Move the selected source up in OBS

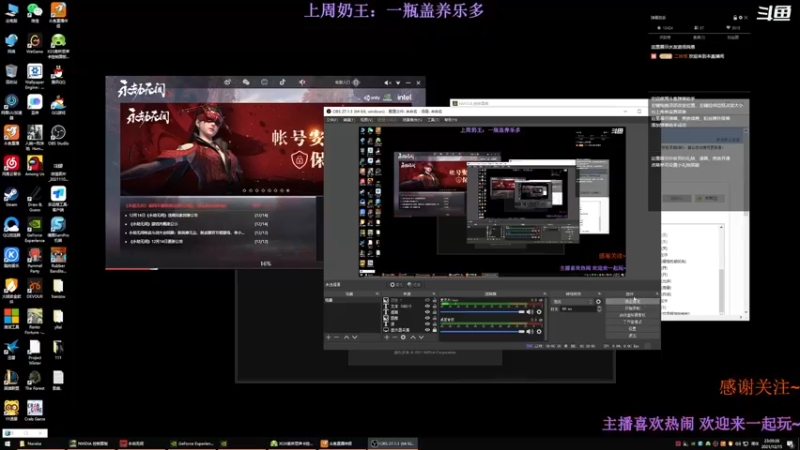pyautogui.click(x=413, y=337)
